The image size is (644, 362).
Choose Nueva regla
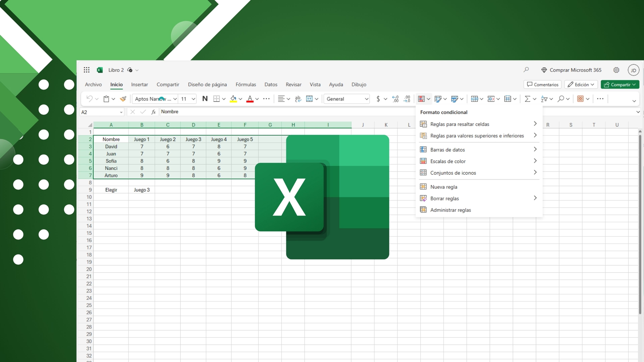479,187
